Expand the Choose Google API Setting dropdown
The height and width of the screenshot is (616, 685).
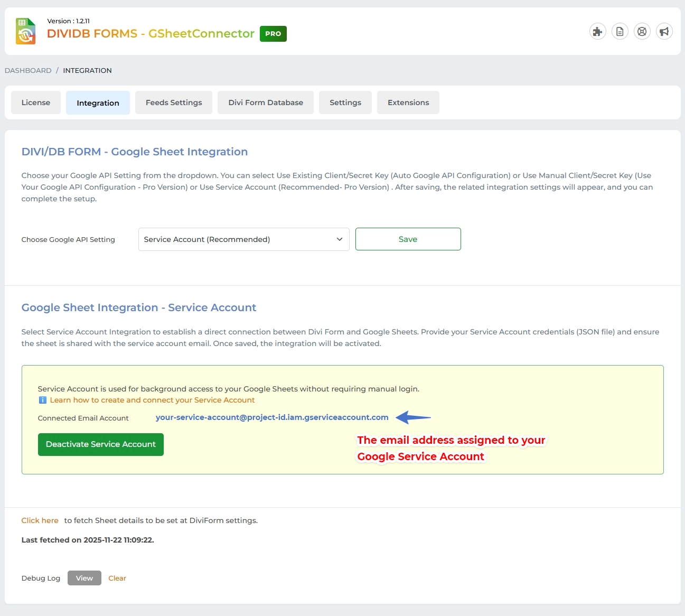(243, 239)
